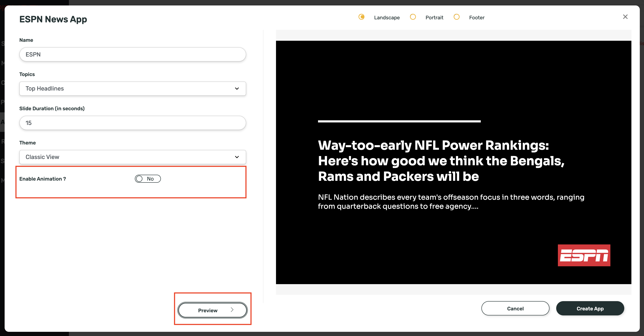This screenshot has width=644, height=336.
Task: Click the Footer label text
Action: pyautogui.click(x=477, y=17)
